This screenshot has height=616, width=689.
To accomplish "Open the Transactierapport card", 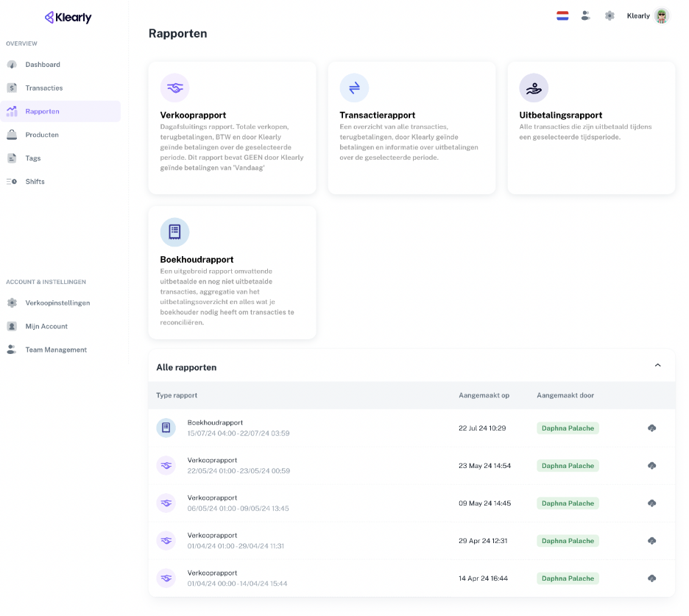I will (x=411, y=127).
